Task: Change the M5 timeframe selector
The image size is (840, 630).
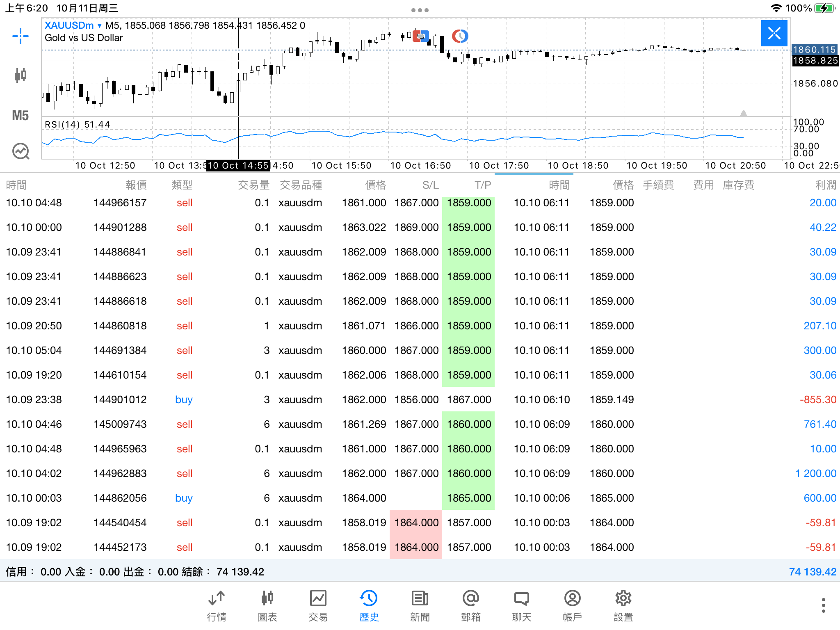Action: click(20, 116)
